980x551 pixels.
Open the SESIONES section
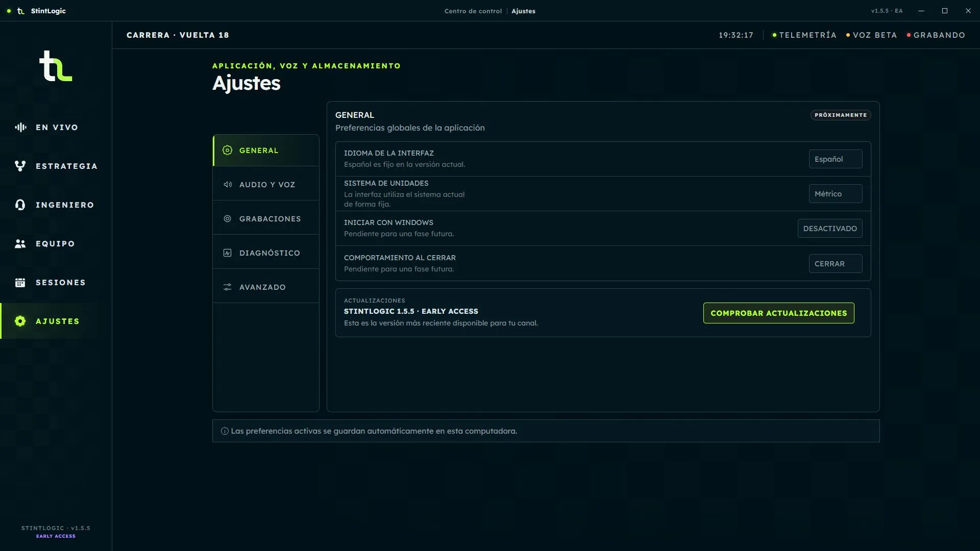click(x=56, y=283)
